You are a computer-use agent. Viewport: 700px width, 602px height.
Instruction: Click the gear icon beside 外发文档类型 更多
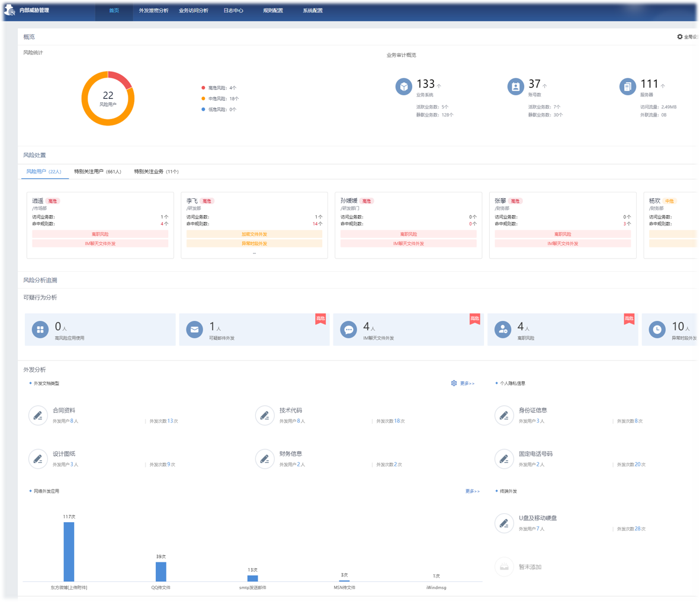tap(454, 384)
